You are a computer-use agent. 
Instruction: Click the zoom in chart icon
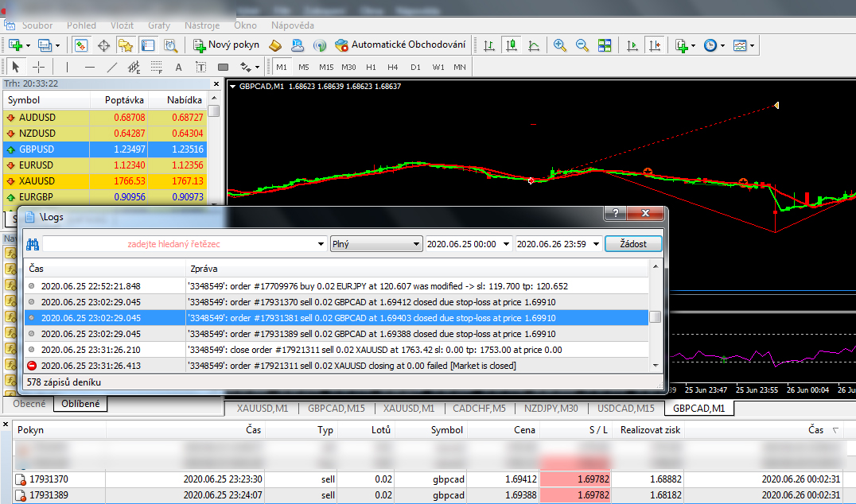(x=560, y=45)
